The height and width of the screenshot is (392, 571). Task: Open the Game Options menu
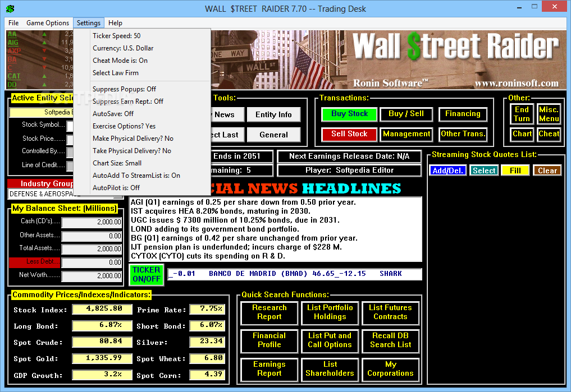[x=48, y=23]
